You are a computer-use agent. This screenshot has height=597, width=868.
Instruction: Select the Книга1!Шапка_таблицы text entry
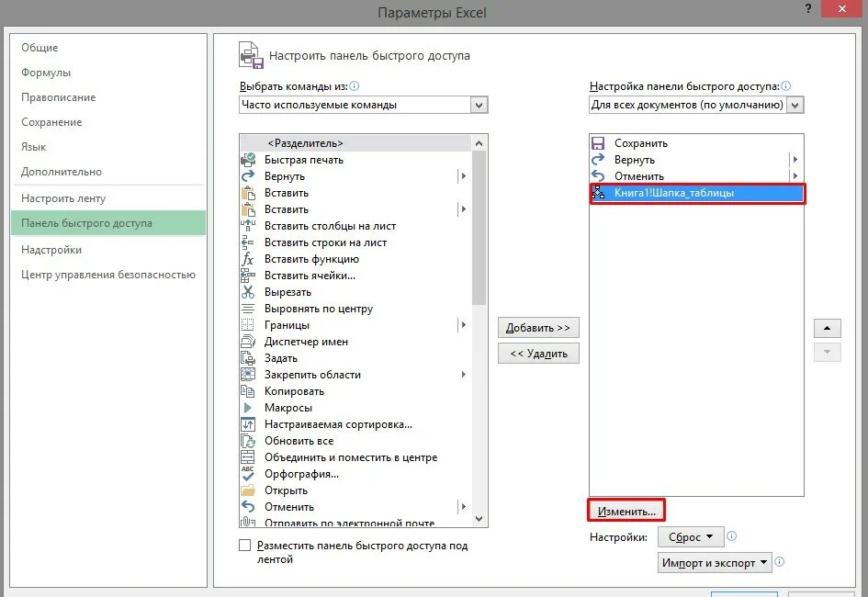click(x=673, y=193)
